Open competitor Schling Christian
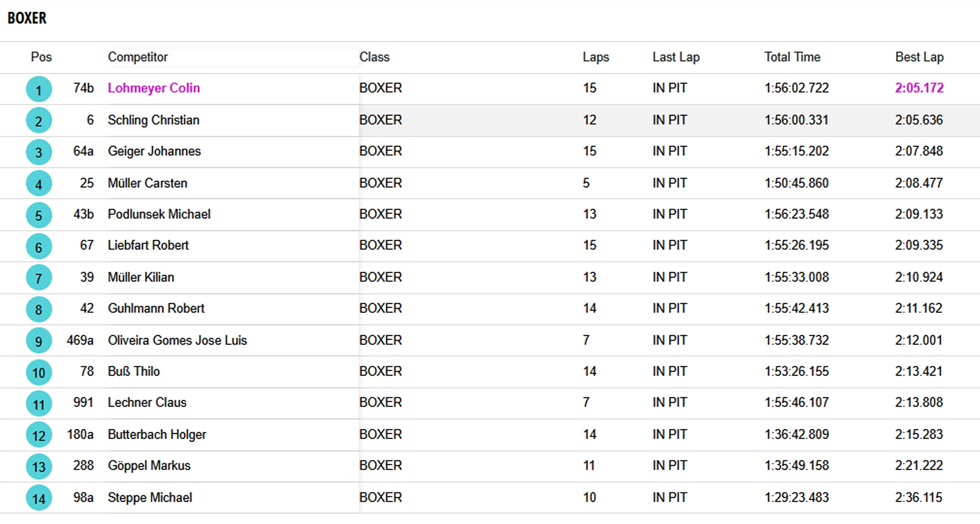This screenshot has height=524, width=980. pos(153,120)
